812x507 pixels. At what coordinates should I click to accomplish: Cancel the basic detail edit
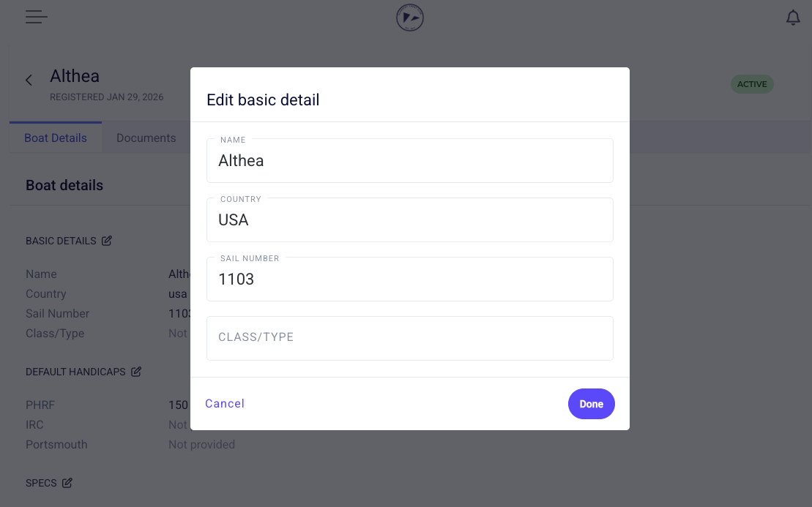point(225,404)
